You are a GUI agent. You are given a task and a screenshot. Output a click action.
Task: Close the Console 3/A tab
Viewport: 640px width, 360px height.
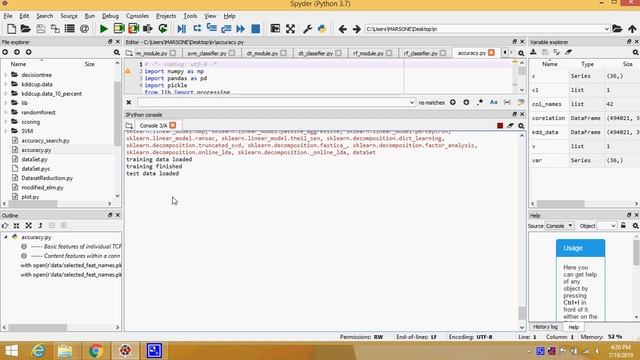click(x=173, y=125)
